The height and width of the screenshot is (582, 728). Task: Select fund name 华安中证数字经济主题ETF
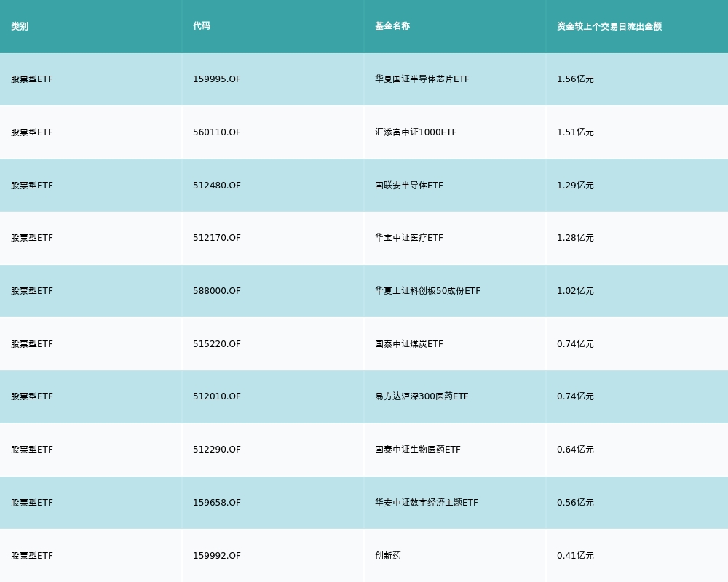click(x=426, y=503)
